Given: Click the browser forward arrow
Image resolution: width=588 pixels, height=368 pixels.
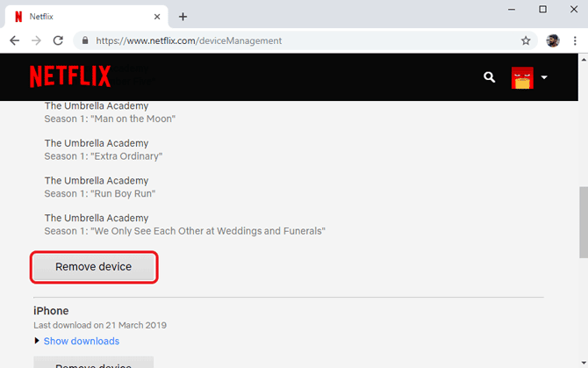Looking at the screenshot, I should tap(36, 40).
